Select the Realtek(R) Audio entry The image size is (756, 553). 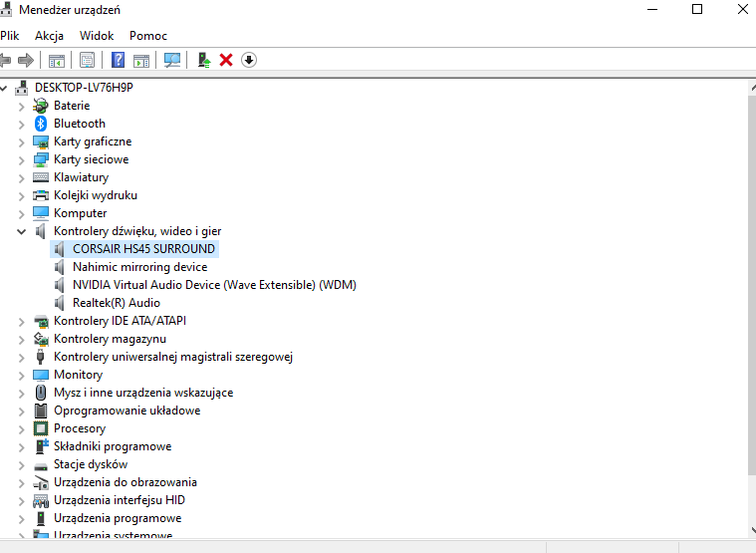[117, 303]
